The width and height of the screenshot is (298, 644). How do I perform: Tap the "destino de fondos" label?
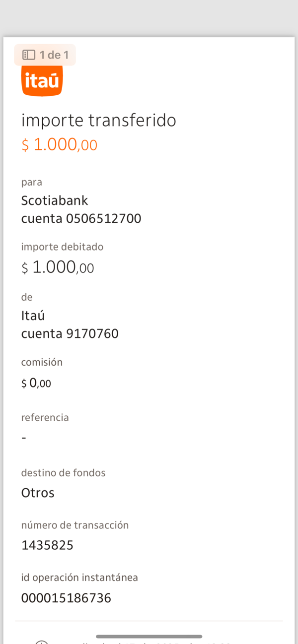coord(63,473)
